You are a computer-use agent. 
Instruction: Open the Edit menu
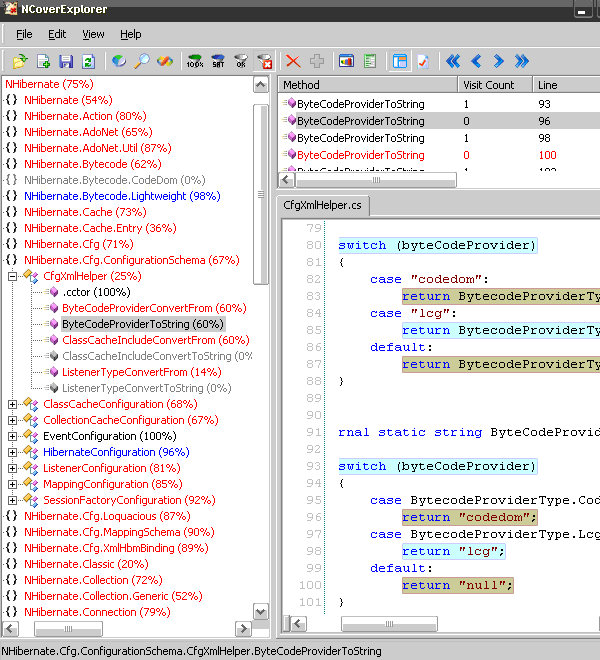pyautogui.click(x=57, y=34)
